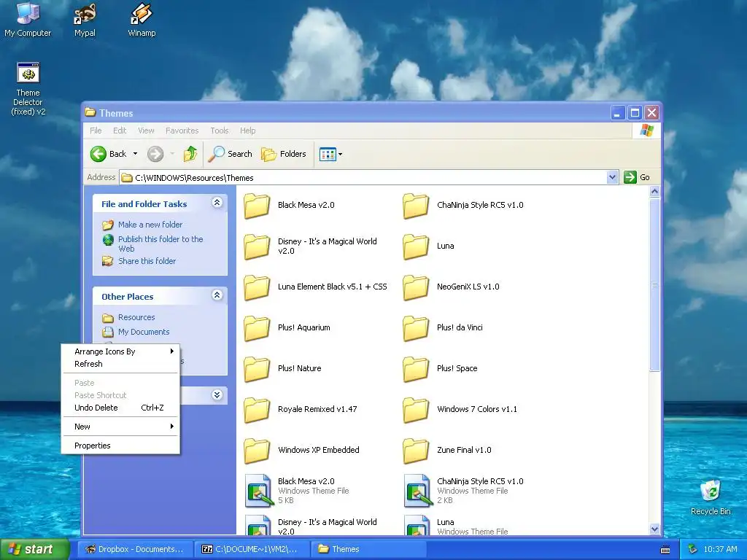
Task: Open the Favorites menu
Action: pyautogui.click(x=182, y=131)
